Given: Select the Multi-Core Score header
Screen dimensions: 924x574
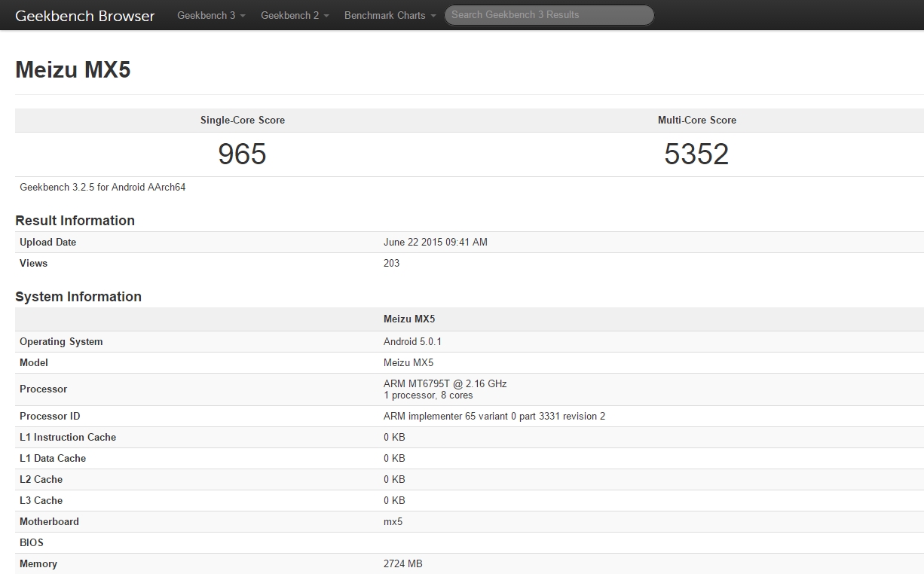Looking at the screenshot, I should pyautogui.click(x=697, y=120).
